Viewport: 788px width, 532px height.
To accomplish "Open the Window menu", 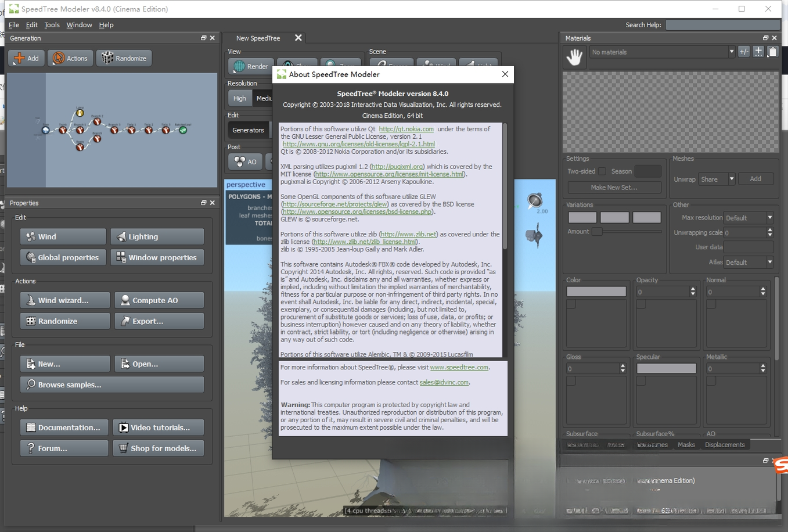I will point(79,25).
